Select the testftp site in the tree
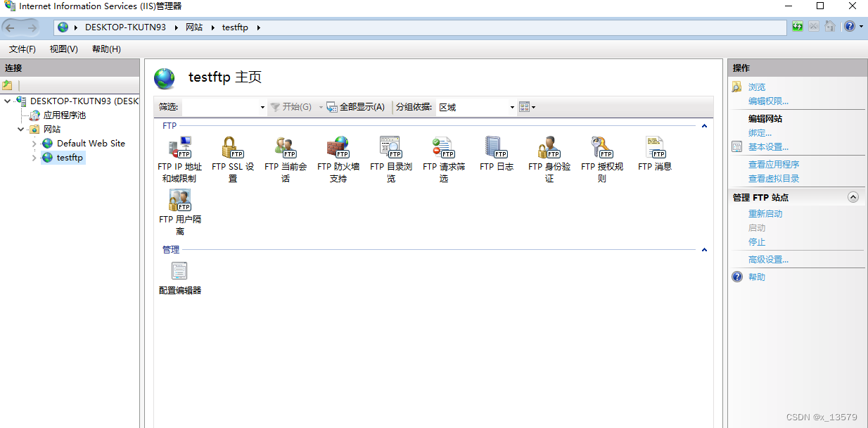The image size is (868, 428). click(70, 158)
